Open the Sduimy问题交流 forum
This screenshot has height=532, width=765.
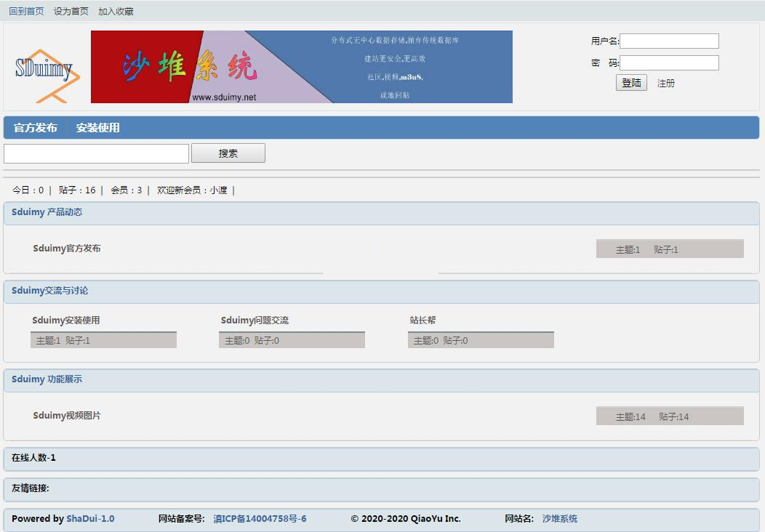[x=255, y=321]
